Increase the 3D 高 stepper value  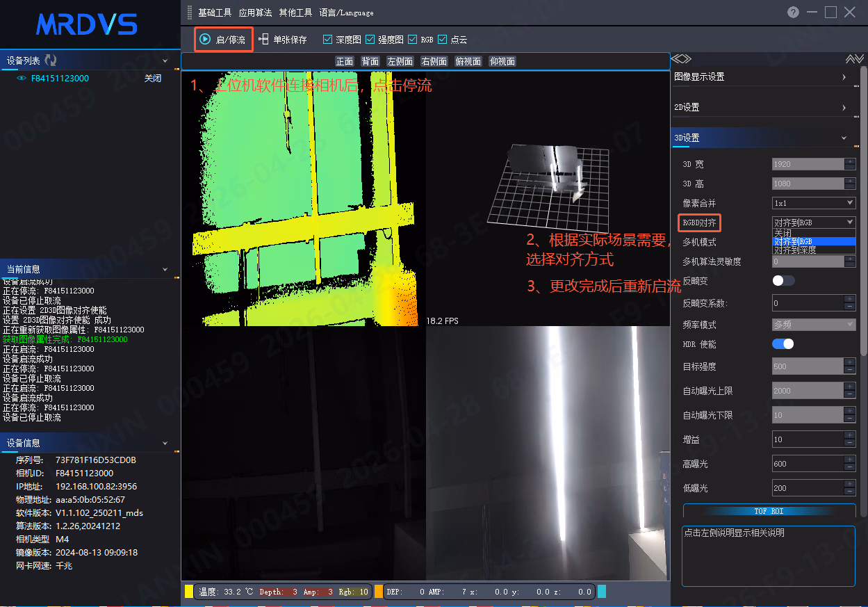pos(850,181)
